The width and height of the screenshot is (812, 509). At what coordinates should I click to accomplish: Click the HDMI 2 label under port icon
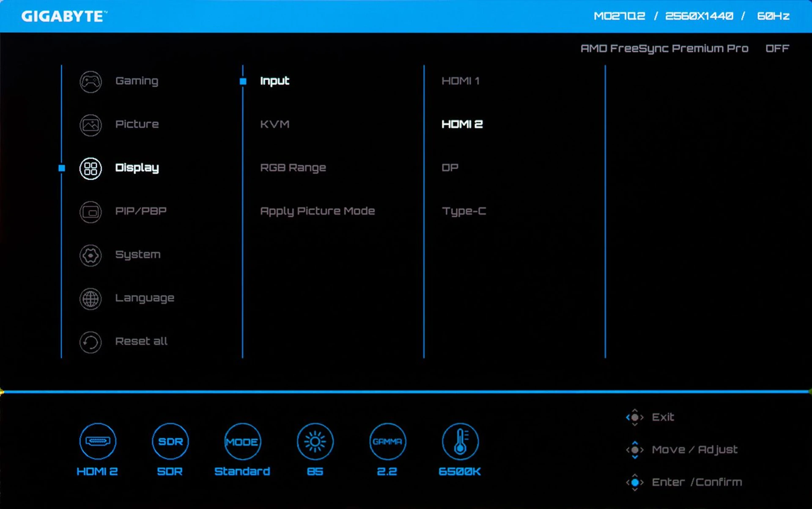coord(97,471)
